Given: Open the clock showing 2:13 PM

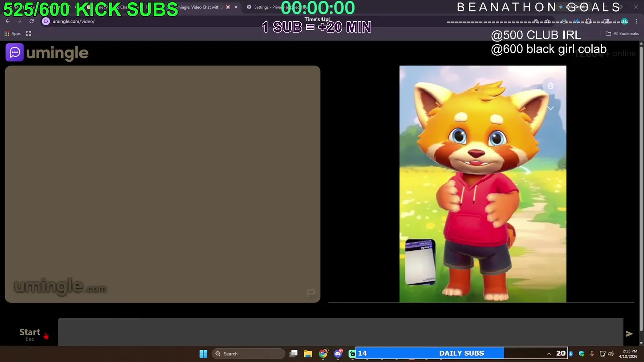Looking at the screenshot, I should 629,354.
